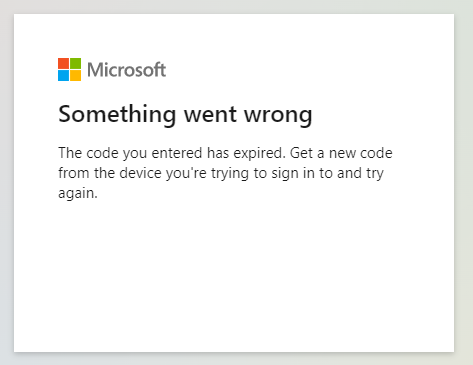Screen dimensions: 473x365
Task: Click the Microsoft wordmark text
Action: 126,70
